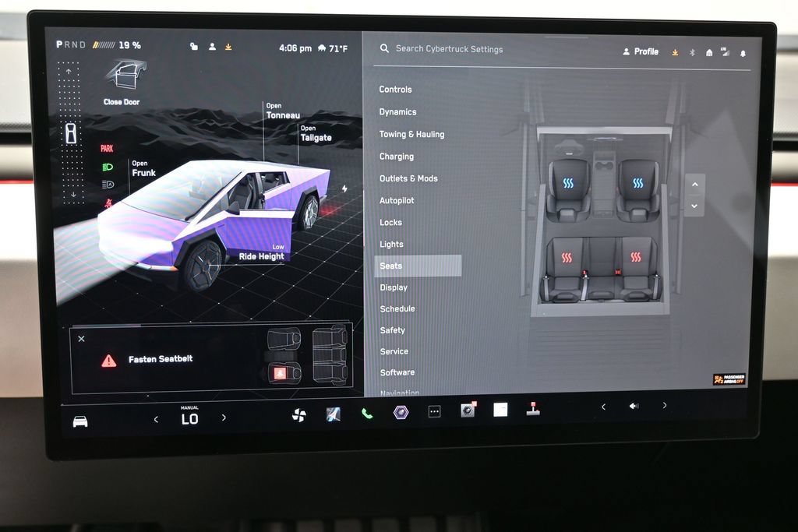
Task: Tap the lock icon in status bar
Action: (194, 46)
